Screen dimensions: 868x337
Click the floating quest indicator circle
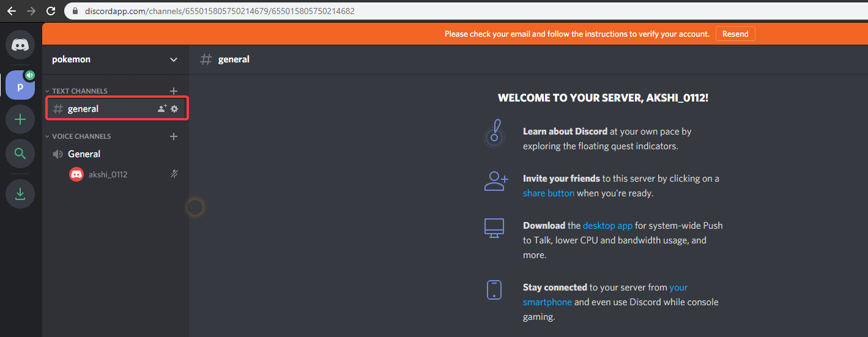[195, 208]
